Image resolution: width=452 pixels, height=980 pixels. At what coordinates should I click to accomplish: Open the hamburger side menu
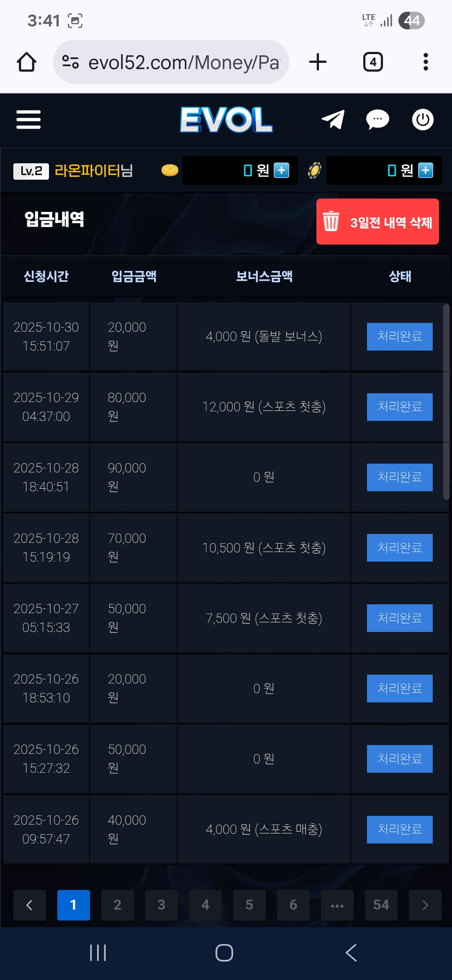(x=28, y=120)
